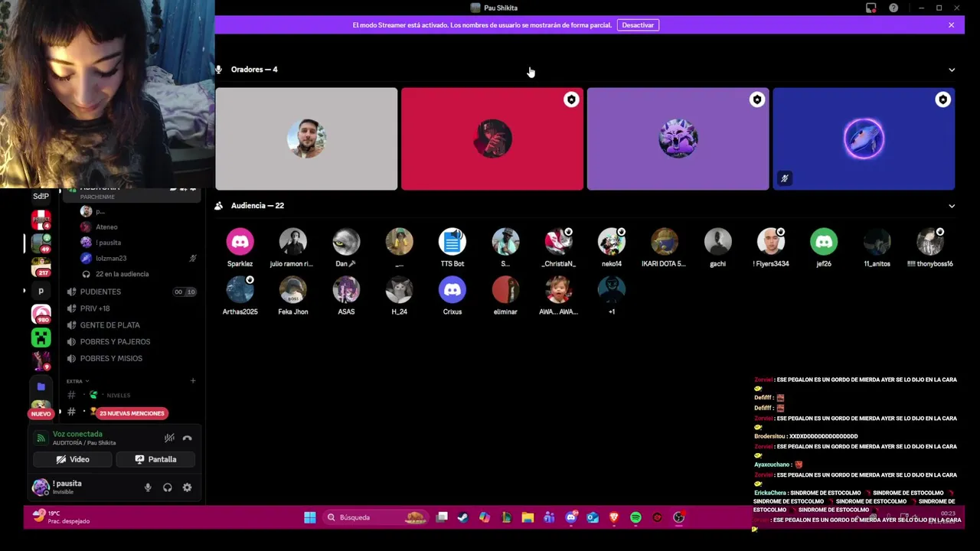Open '! pausita' user profile panel
This screenshot has height=551, width=980.
[x=67, y=487]
